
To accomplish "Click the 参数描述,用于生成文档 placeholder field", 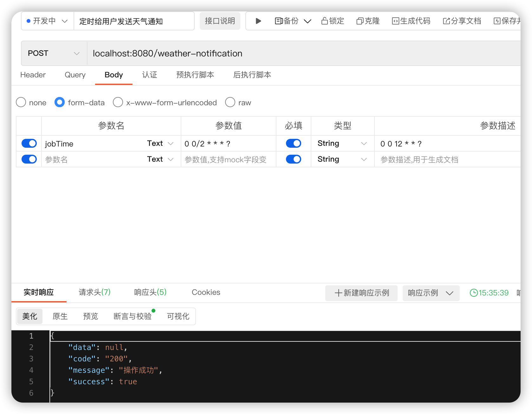I will pos(447,159).
